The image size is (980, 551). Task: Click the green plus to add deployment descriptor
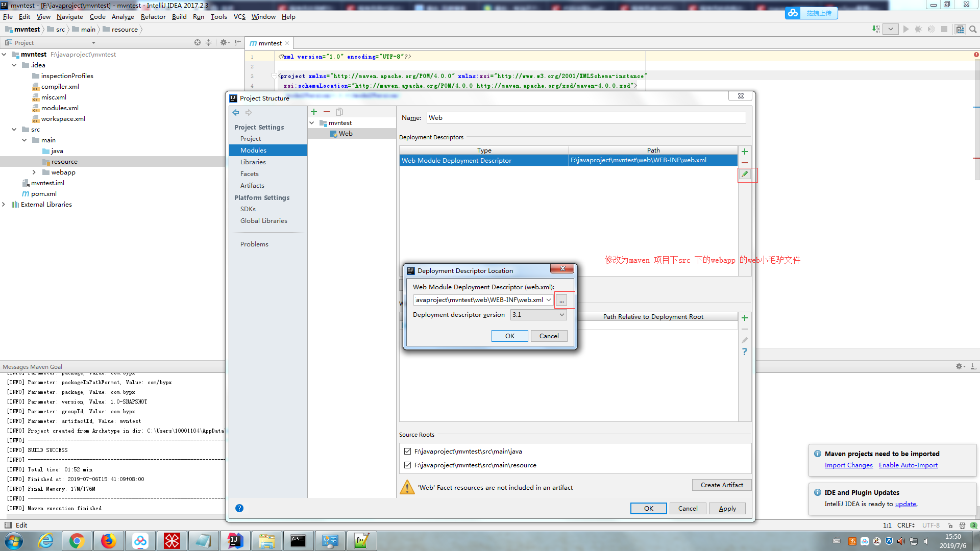pyautogui.click(x=745, y=152)
